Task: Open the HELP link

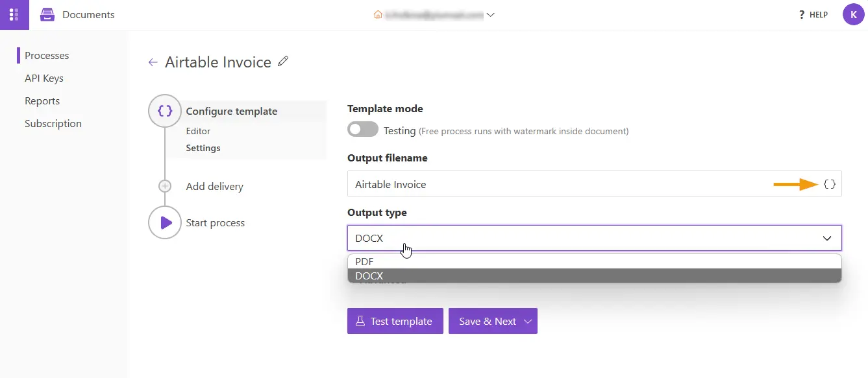Action: (x=813, y=14)
